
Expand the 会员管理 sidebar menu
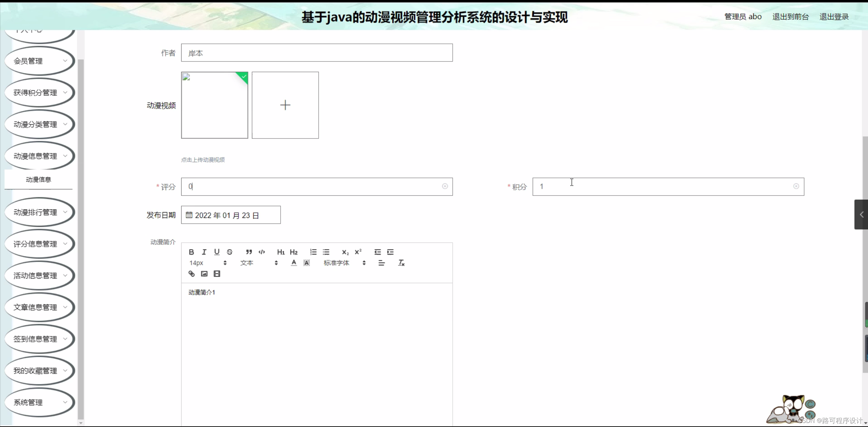click(39, 61)
